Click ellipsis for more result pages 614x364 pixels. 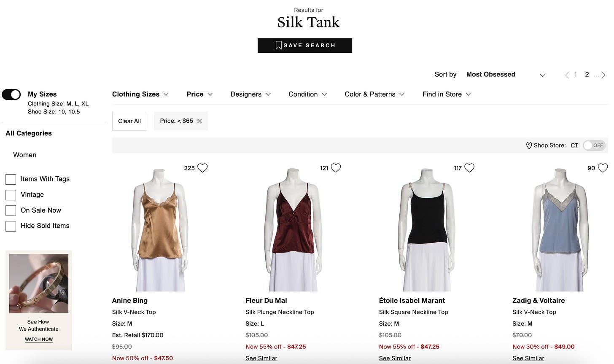click(x=596, y=75)
